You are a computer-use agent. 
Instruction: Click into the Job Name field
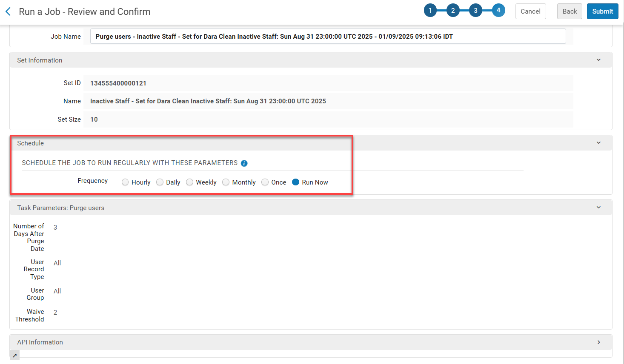point(328,37)
